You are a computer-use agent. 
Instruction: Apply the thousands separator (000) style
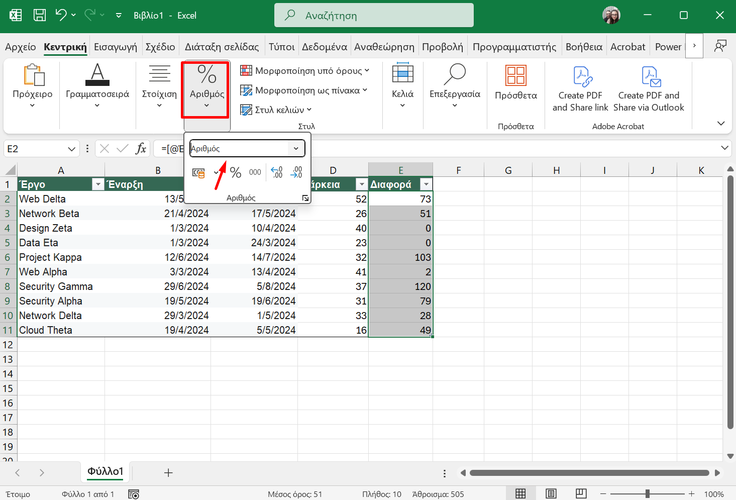point(255,173)
